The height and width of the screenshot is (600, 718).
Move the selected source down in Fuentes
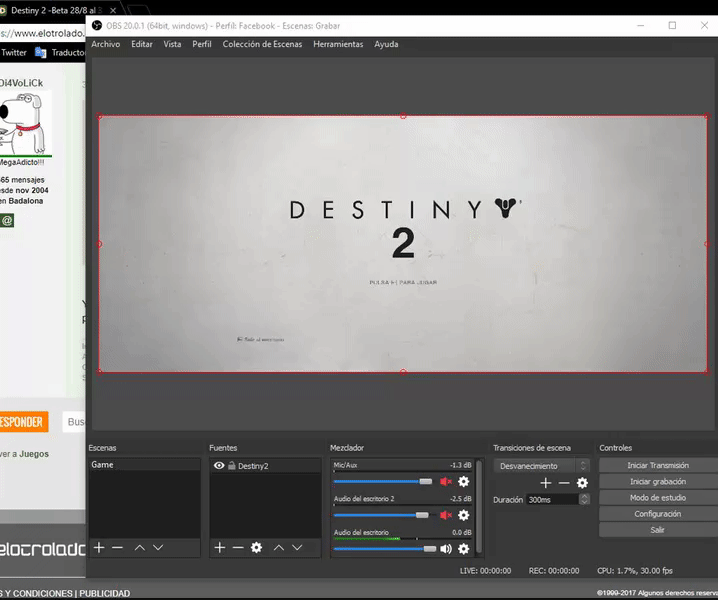point(297,548)
